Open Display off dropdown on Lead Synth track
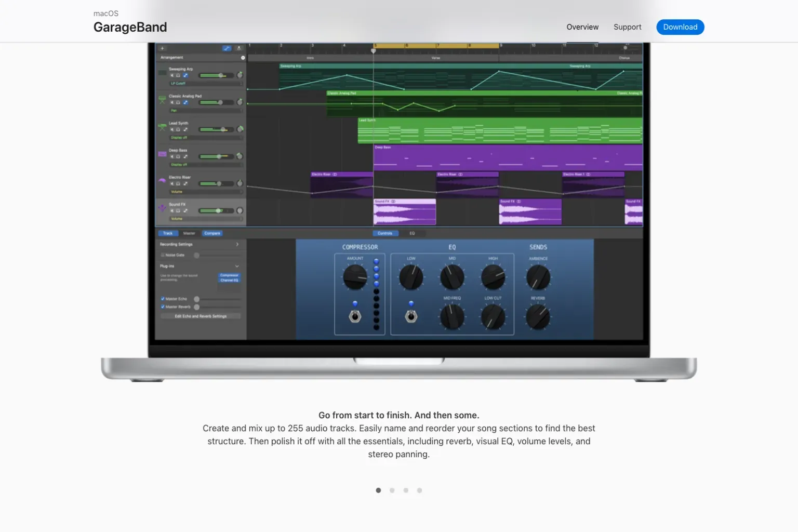 (206, 138)
